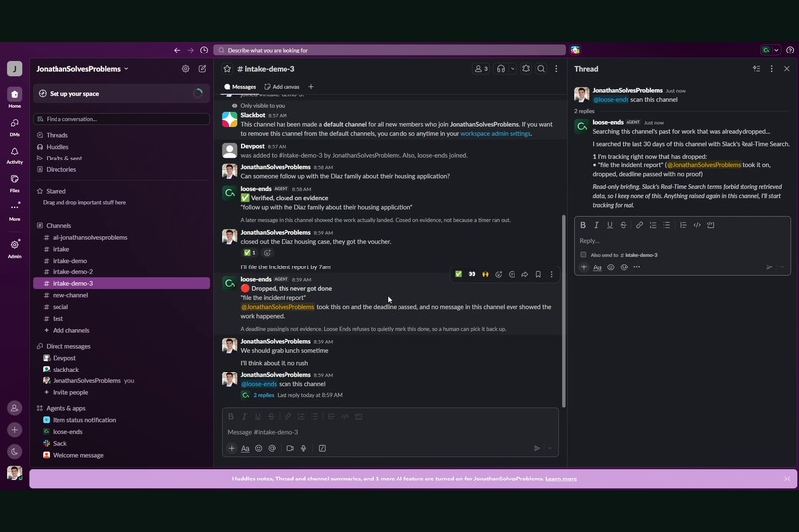Image resolution: width=799 pixels, height=532 pixels.
Task: Open send options arrow in thread composer
Action: point(782,267)
